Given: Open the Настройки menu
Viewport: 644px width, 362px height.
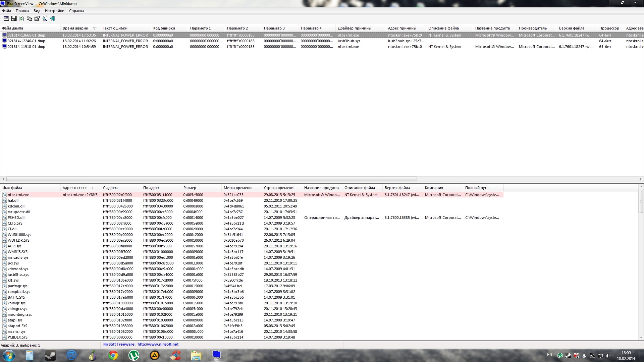Looking at the screenshot, I should coord(54,11).
